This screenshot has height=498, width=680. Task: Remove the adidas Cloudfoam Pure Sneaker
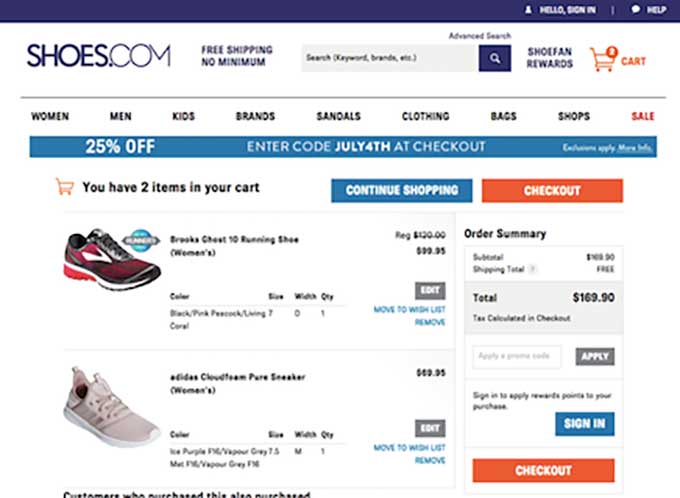tap(430, 460)
